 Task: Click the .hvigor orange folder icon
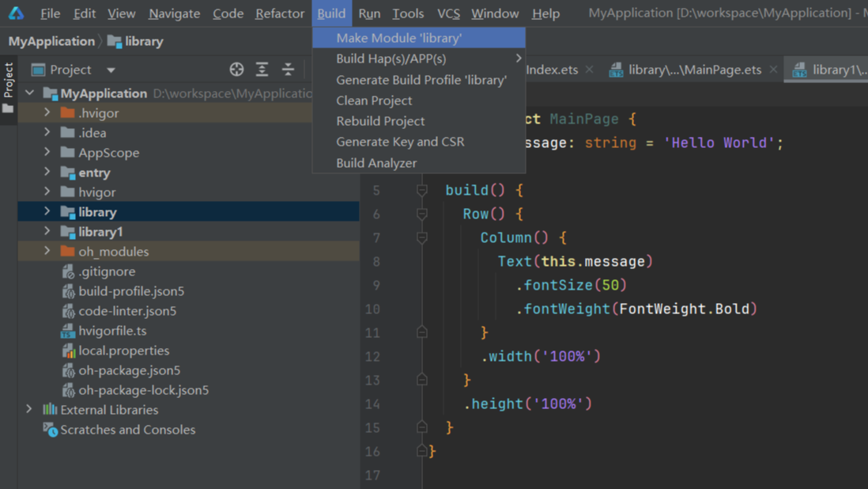67,113
